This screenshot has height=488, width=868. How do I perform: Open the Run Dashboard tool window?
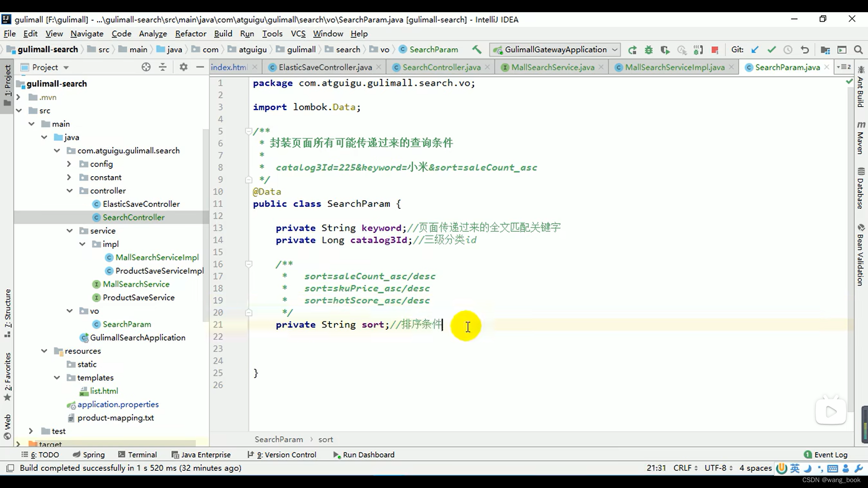[363, 455]
